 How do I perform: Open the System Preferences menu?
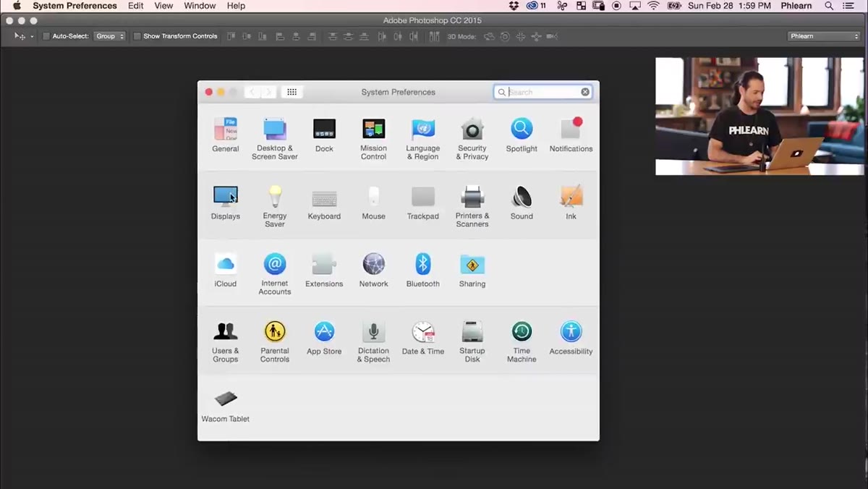[75, 6]
